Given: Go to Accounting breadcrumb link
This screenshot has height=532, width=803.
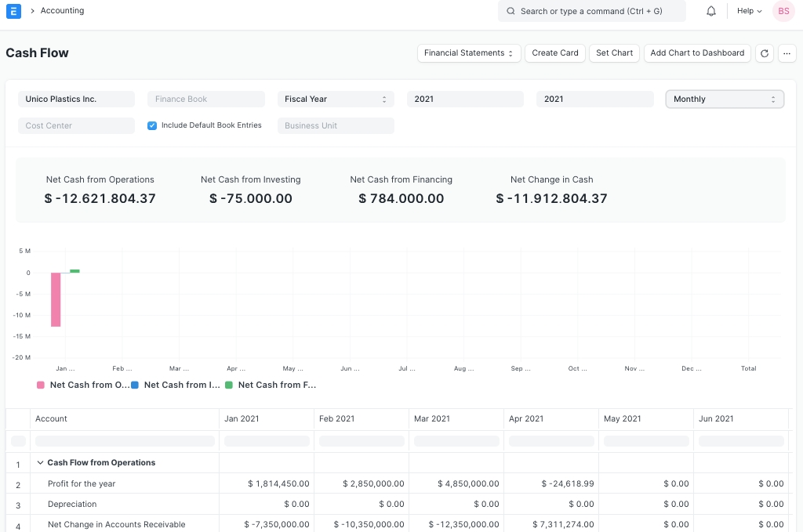Looking at the screenshot, I should [x=62, y=11].
